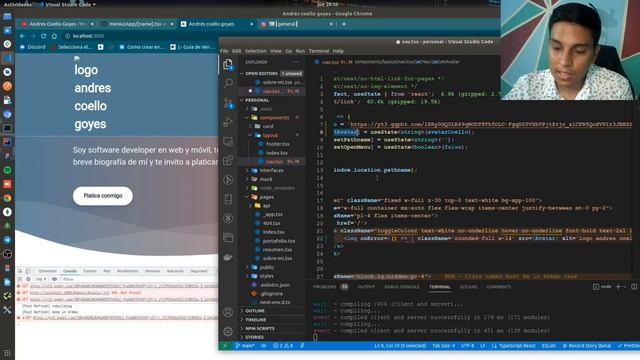Open sobre-mi.tsx under OPEN EDITORS
This screenshot has width=640, height=360.
click(277, 82)
